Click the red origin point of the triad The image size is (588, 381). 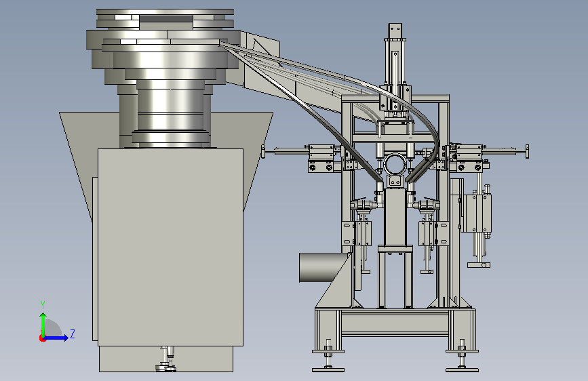(42, 338)
